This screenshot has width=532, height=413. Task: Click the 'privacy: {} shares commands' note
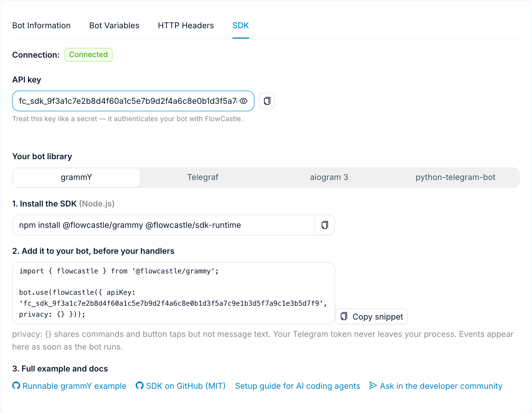(x=263, y=340)
